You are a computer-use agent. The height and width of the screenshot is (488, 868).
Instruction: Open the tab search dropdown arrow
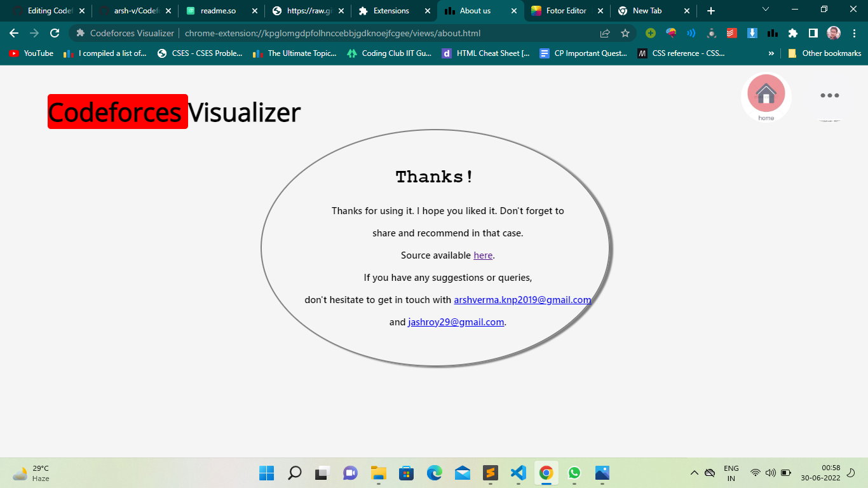click(764, 11)
